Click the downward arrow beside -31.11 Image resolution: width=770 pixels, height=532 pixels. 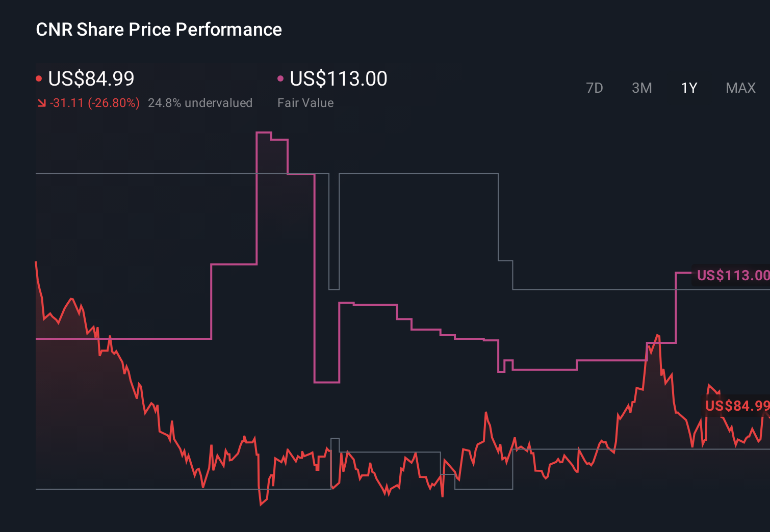tap(41, 103)
